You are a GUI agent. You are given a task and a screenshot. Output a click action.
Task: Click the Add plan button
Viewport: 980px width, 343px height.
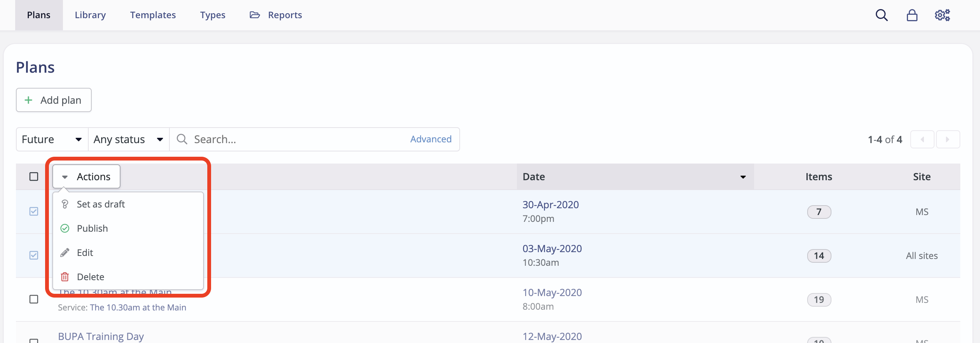(53, 100)
